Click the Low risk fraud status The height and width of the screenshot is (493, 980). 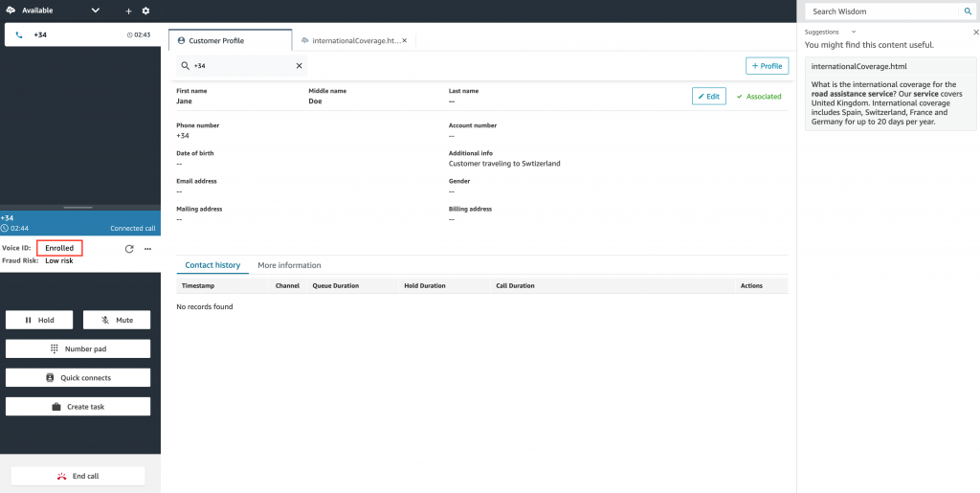[x=59, y=260]
